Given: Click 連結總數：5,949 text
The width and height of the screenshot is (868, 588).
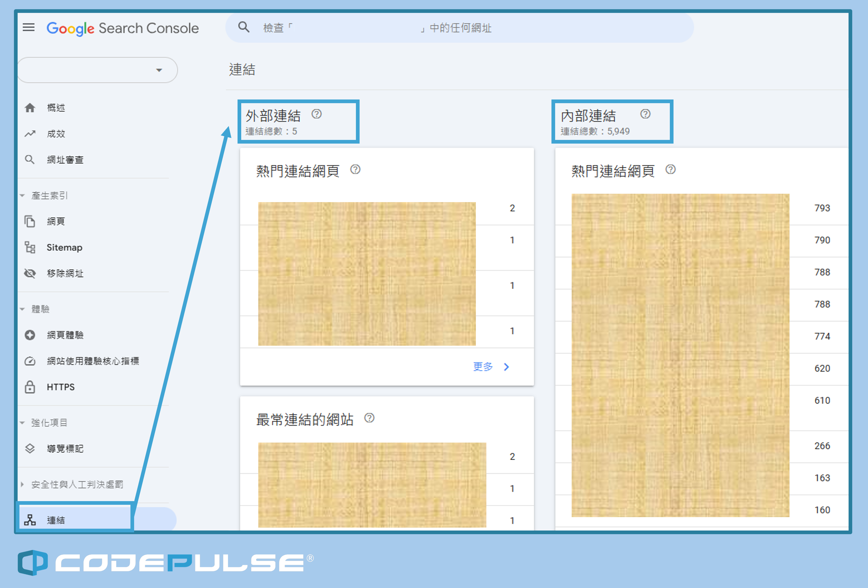Looking at the screenshot, I should 595,132.
